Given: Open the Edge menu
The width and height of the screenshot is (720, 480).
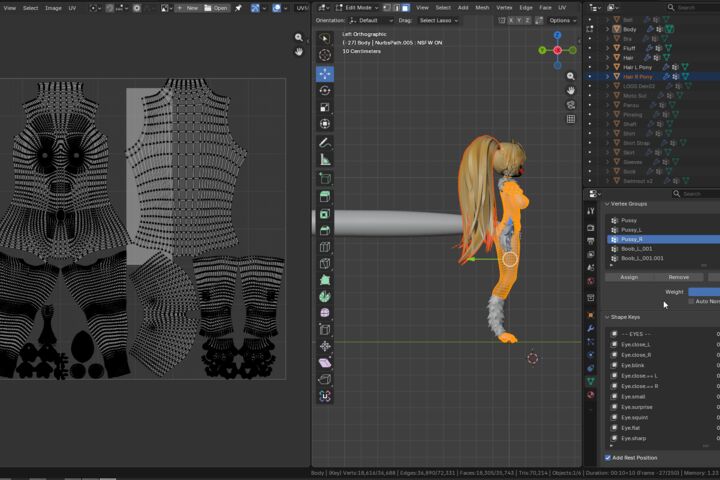Looking at the screenshot, I should (526, 8).
